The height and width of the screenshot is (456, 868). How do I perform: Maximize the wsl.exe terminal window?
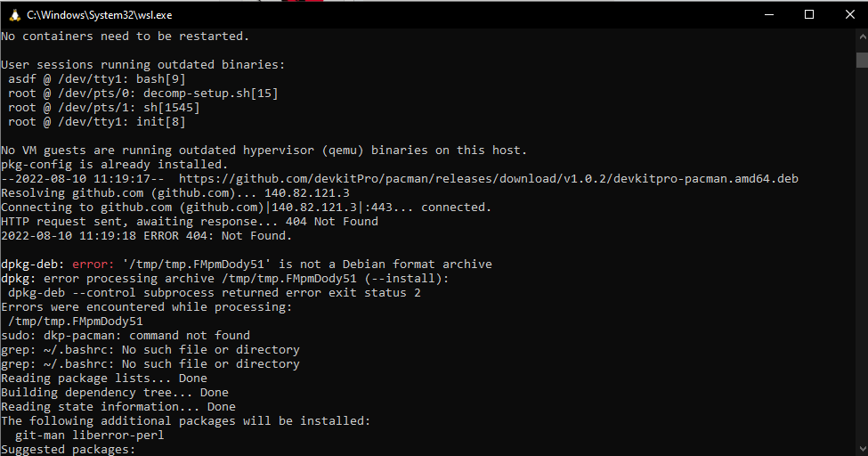[x=809, y=14]
